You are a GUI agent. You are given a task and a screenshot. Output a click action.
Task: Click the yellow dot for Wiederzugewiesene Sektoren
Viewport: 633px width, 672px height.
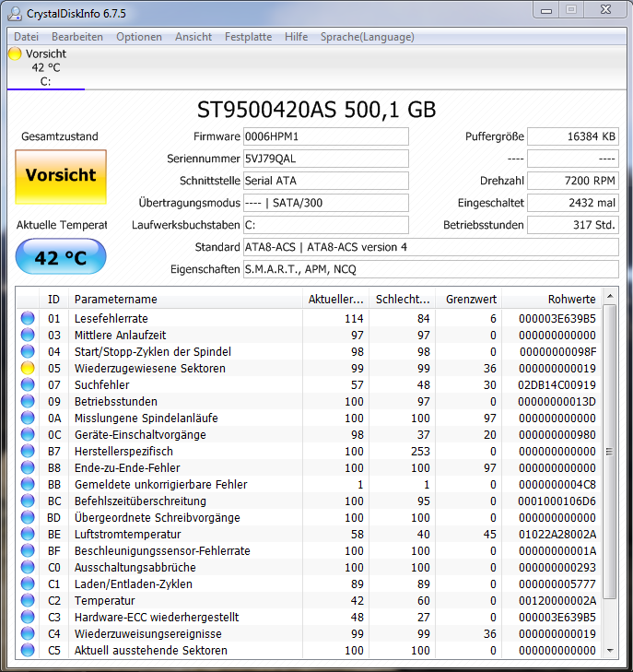coord(28,368)
